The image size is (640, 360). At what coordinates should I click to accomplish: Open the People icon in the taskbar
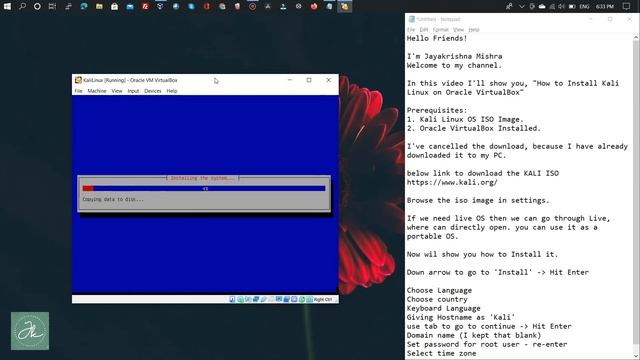click(509, 6)
